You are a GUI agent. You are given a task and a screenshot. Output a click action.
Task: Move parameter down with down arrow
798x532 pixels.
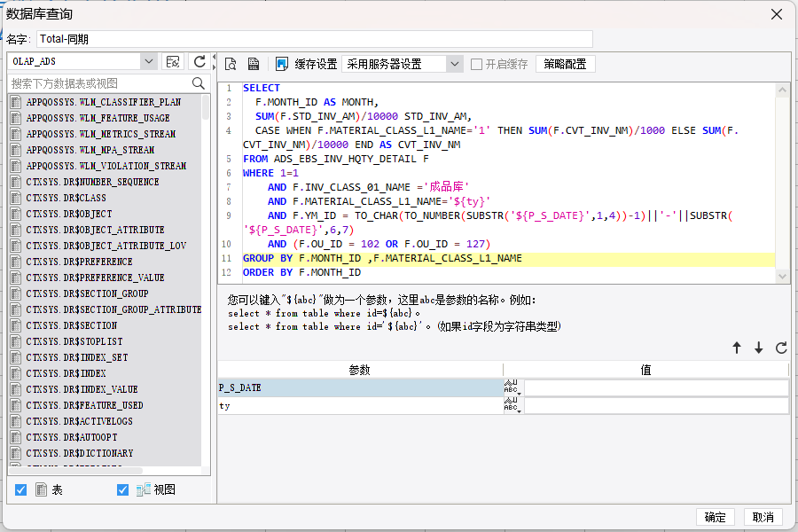coord(759,348)
